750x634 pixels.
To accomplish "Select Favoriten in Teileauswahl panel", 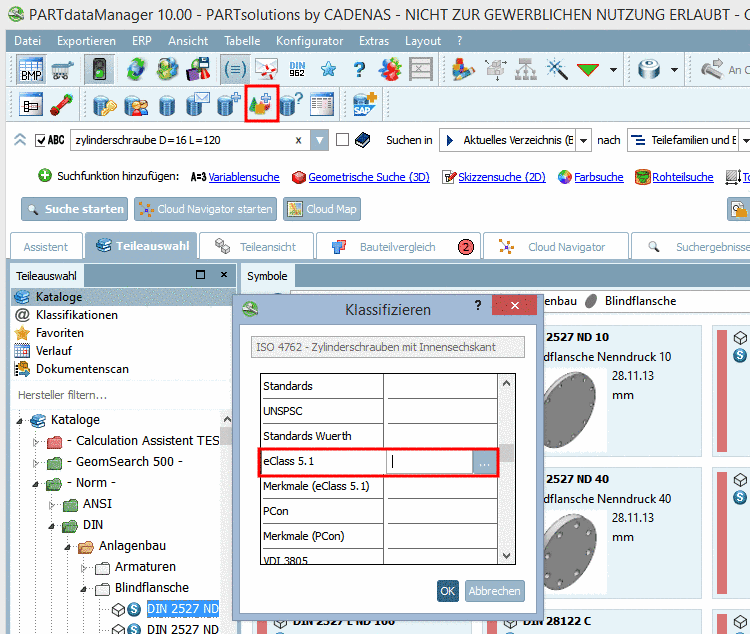I will click(x=59, y=333).
